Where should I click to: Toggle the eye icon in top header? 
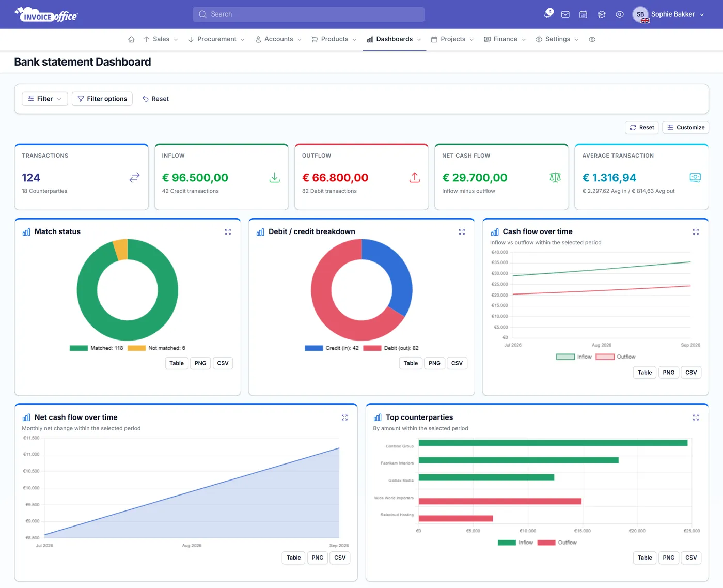point(620,14)
